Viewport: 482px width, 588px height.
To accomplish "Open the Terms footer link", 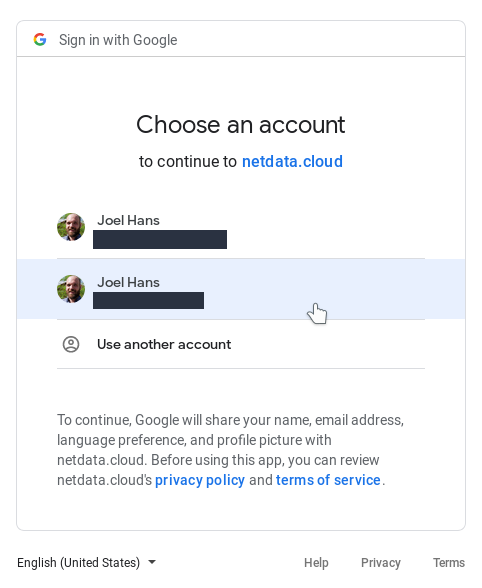I will click(x=449, y=562).
